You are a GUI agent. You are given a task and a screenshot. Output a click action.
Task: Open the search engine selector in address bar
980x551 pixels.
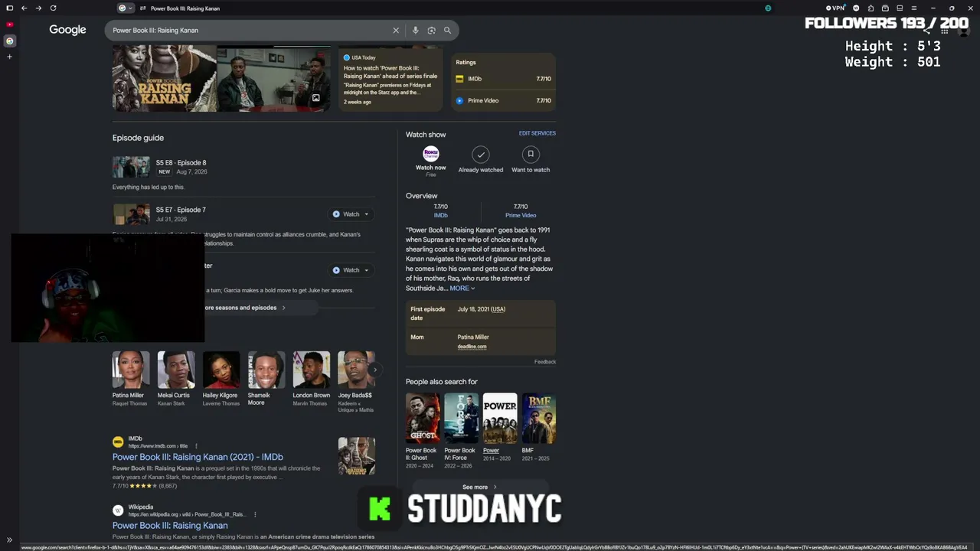(126, 8)
